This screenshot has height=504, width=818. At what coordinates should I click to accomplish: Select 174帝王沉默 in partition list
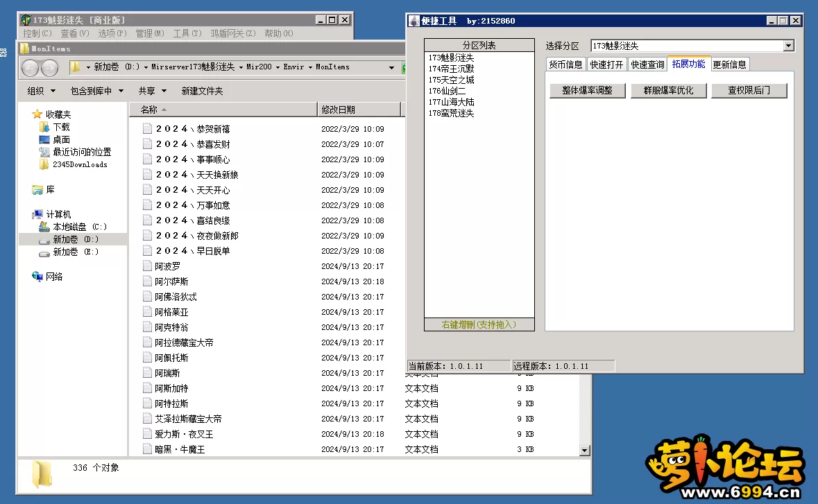(451, 68)
